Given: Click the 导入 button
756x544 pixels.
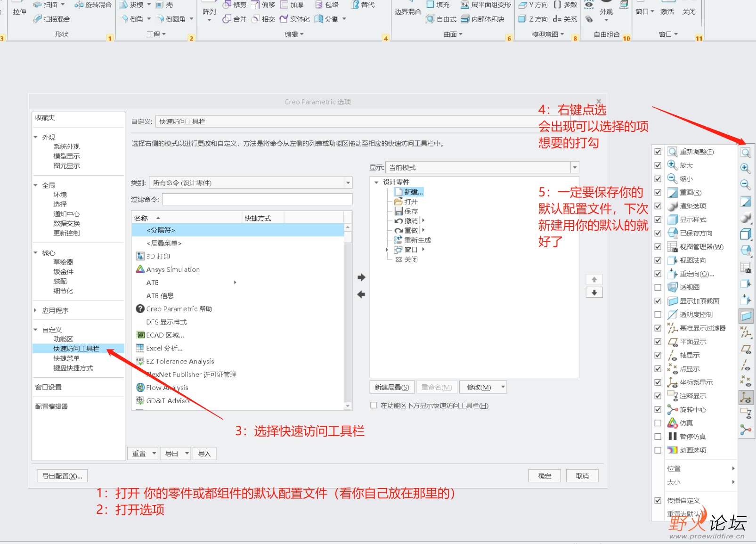Looking at the screenshot, I should [204, 454].
